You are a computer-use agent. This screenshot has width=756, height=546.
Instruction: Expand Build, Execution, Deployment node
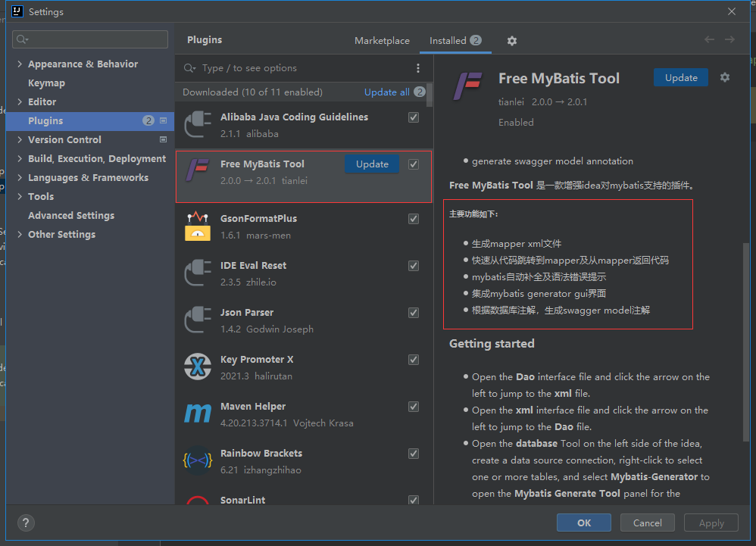19,158
